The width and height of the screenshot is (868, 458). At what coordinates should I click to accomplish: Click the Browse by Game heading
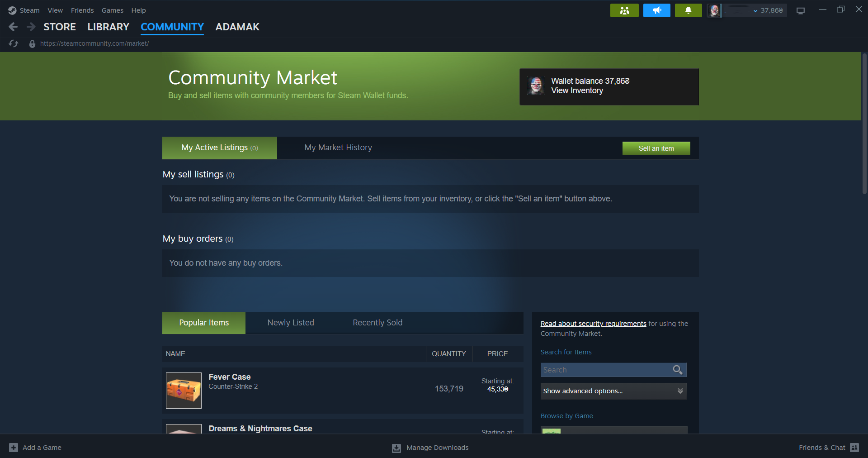pos(566,416)
